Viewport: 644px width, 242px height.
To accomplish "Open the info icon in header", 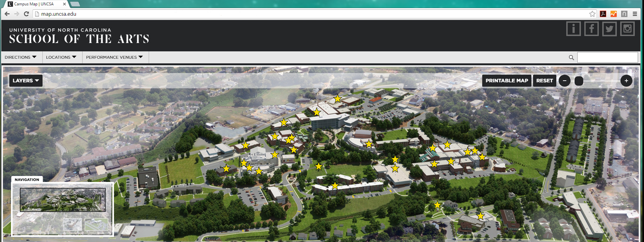I will coord(573,29).
